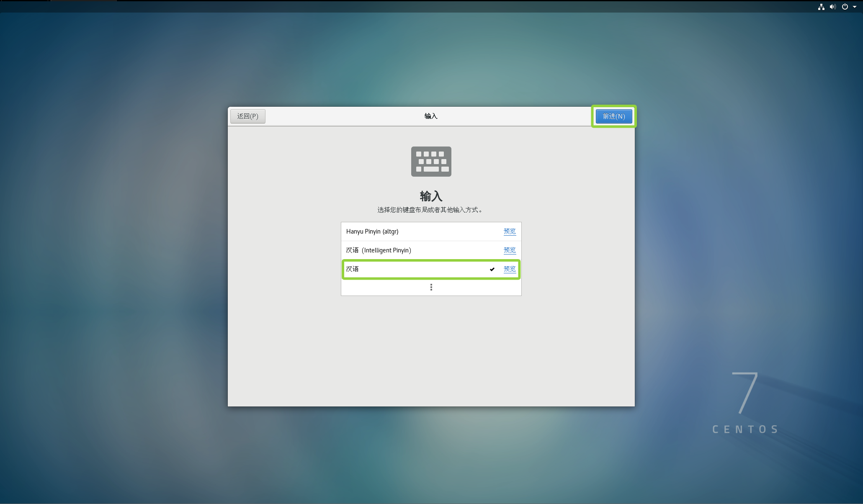Click the keyboard layout instruction subtitle

[x=431, y=210]
